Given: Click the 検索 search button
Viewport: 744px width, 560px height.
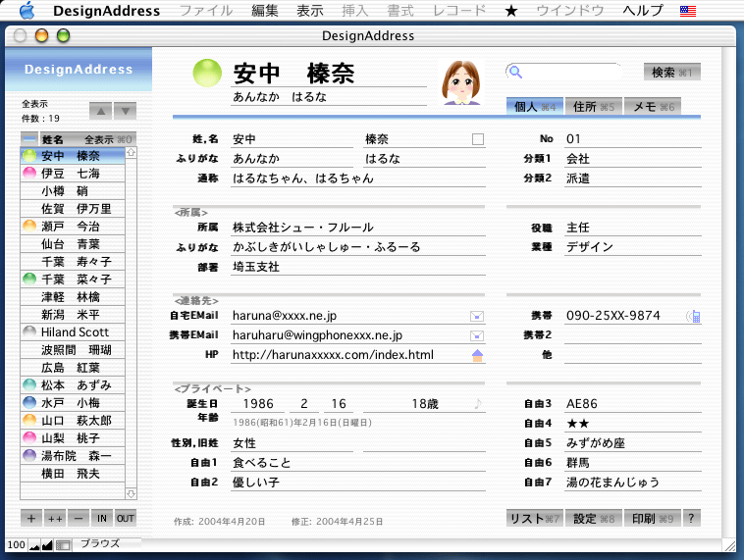Looking at the screenshot, I should tap(672, 72).
